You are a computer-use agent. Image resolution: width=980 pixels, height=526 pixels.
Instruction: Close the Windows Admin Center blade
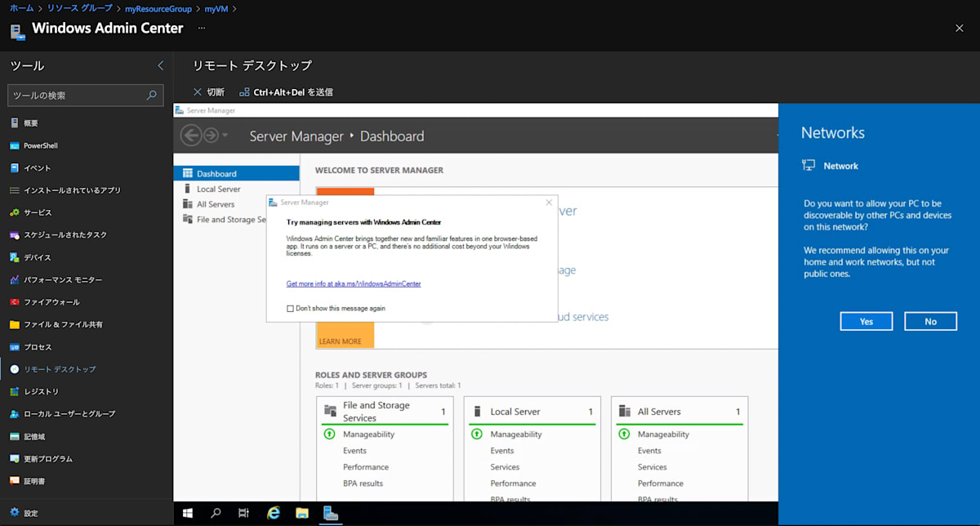coord(959,29)
